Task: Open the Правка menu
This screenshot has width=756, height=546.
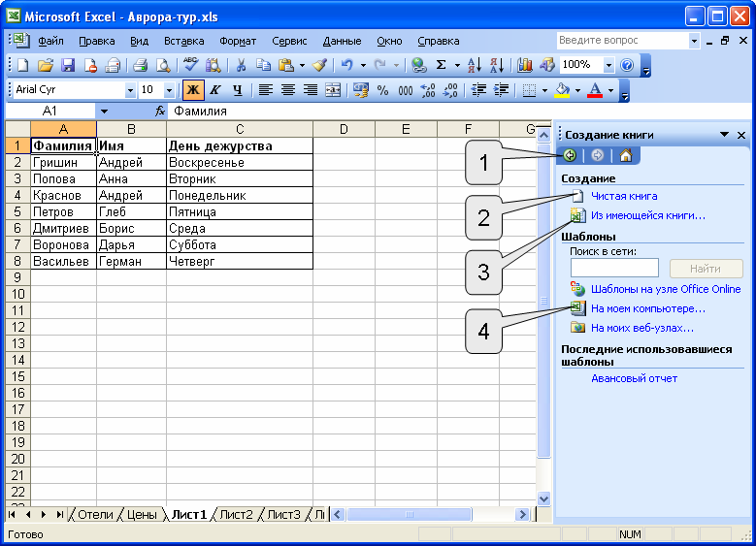Action: click(96, 41)
